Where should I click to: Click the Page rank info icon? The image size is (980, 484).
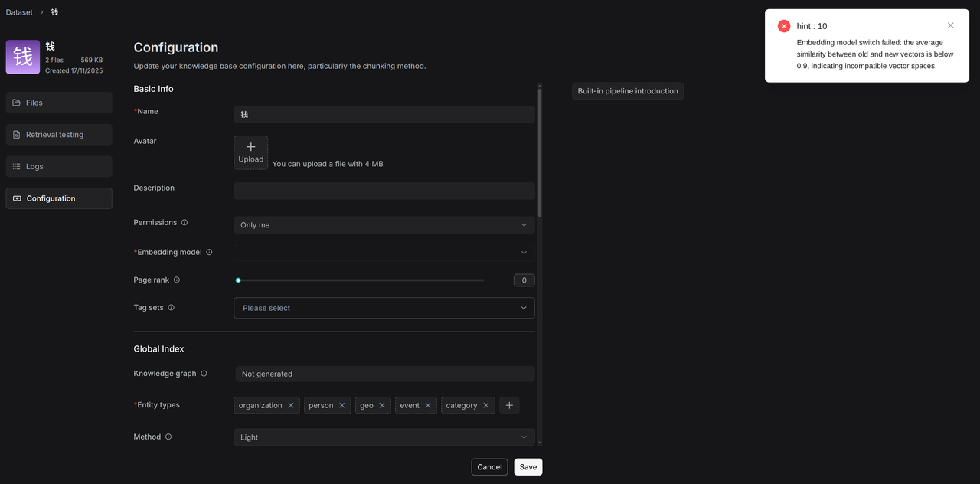pyautogui.click(x=177, y=280)
